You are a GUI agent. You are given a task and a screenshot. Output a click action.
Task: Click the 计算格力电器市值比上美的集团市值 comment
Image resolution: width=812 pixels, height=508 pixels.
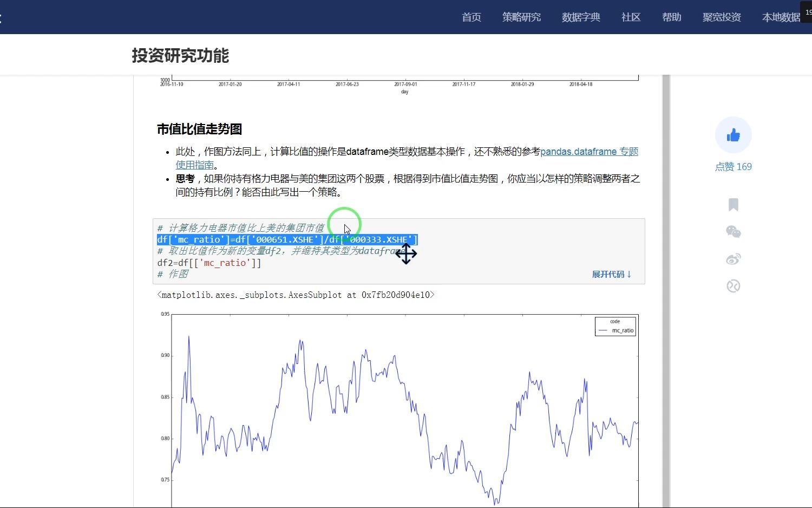click(x=240, y=228)
